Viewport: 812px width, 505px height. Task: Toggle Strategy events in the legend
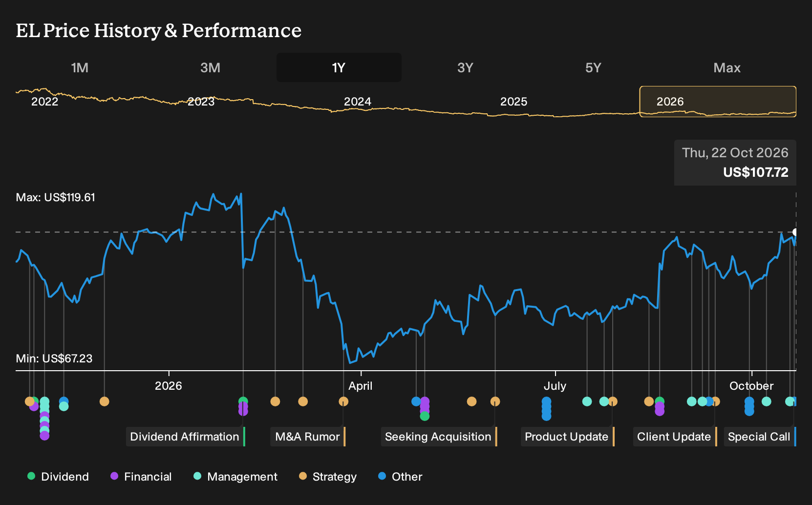pos(328,477)
